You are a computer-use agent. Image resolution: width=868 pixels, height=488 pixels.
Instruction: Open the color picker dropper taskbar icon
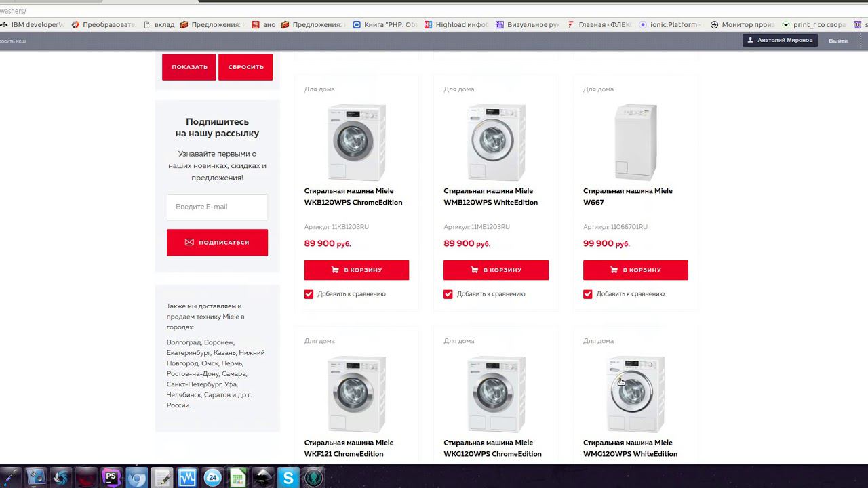click(x=10, y=478)
